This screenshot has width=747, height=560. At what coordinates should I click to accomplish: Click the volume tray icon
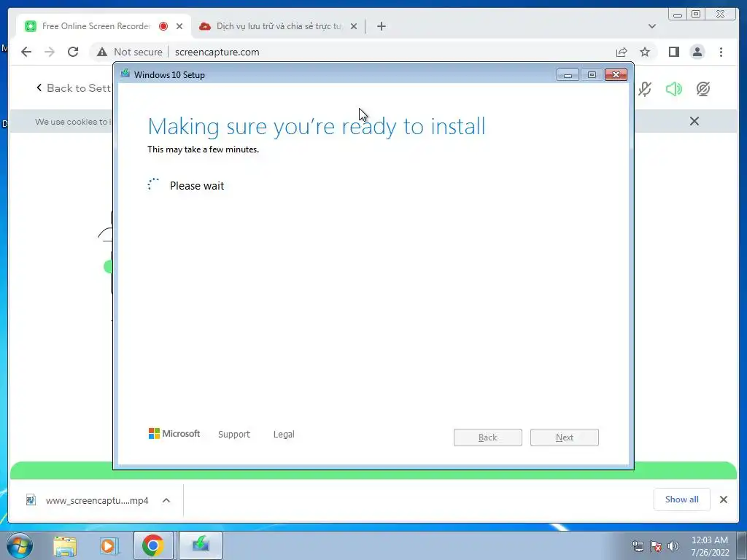tap(673, 546)
